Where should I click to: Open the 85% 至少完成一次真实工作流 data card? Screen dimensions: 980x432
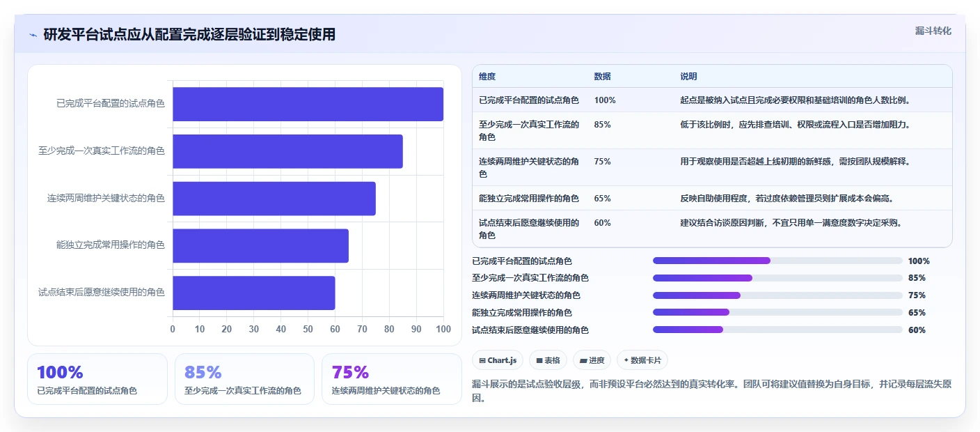tap(244, 379)
